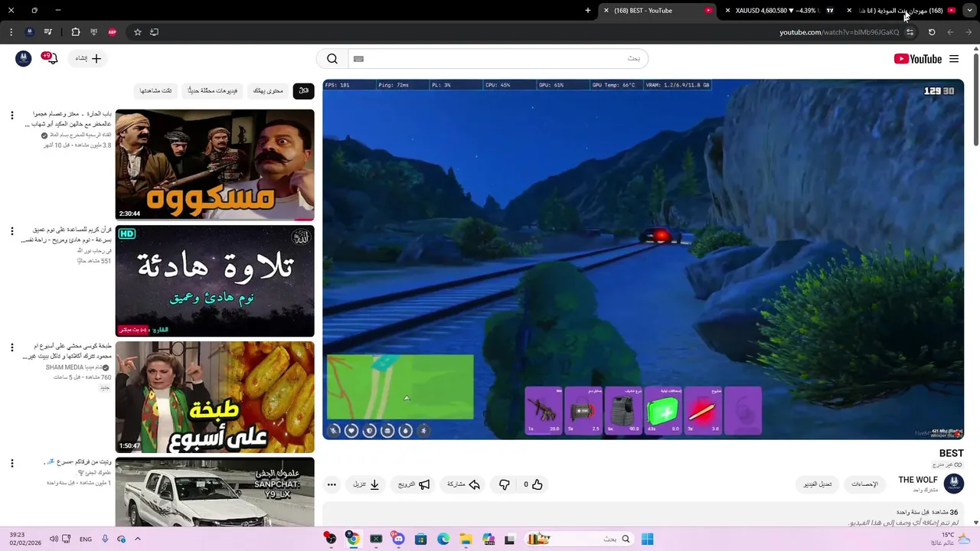This screenshot has width=980, height=551.
Task: Open THE WOLF channel name link
Action: pyautogui.click(x=918, y=480)
